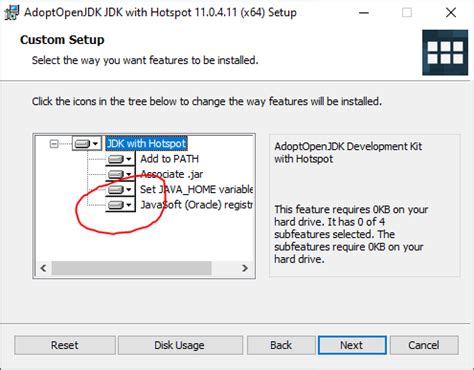Return to the previous page with Back
The image size is (474, 370).
coord(281,345)
